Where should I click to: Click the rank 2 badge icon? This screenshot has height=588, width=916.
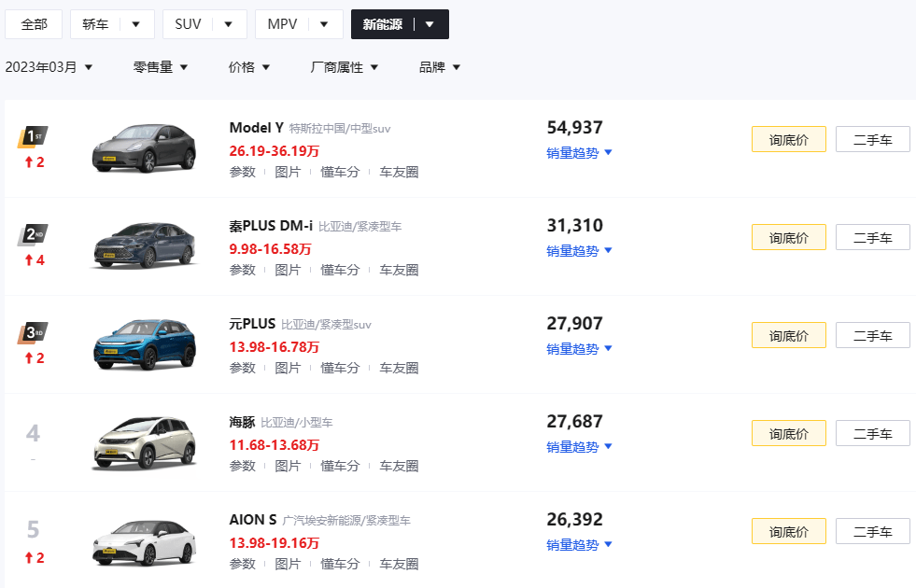[x=33, y=235]
